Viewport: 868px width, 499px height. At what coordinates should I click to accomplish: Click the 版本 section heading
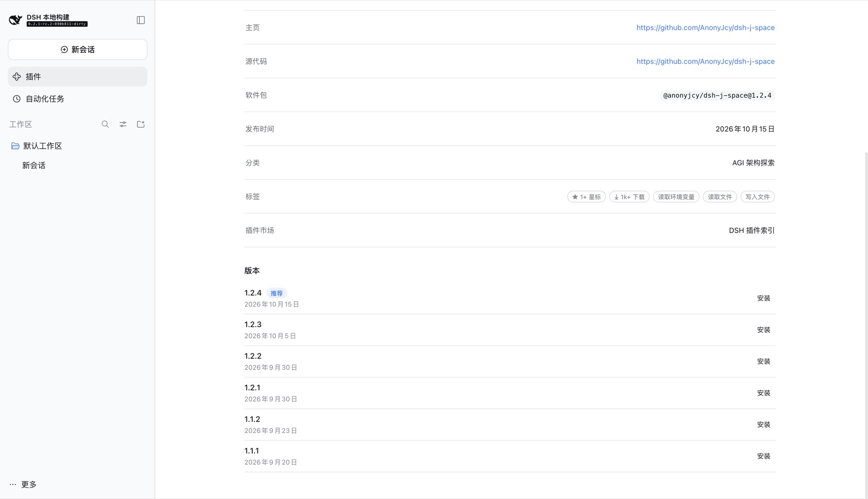[252, 271]
